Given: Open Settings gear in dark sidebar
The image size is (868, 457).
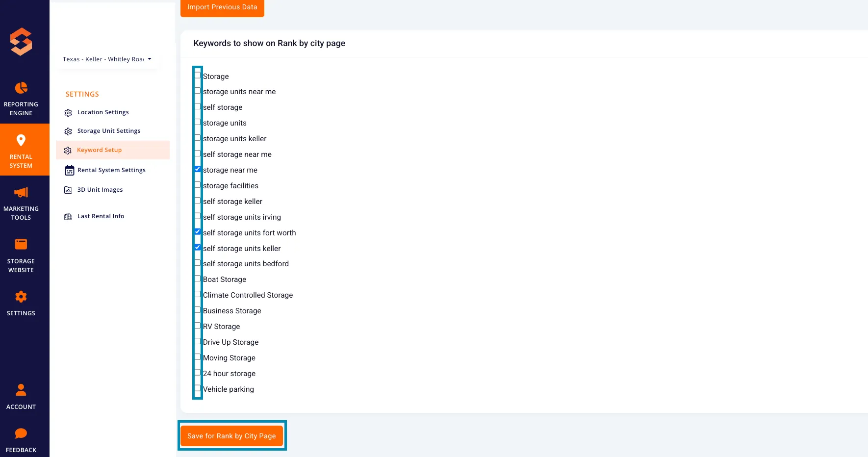Looking at the screenshot, I should coord(21,297).
